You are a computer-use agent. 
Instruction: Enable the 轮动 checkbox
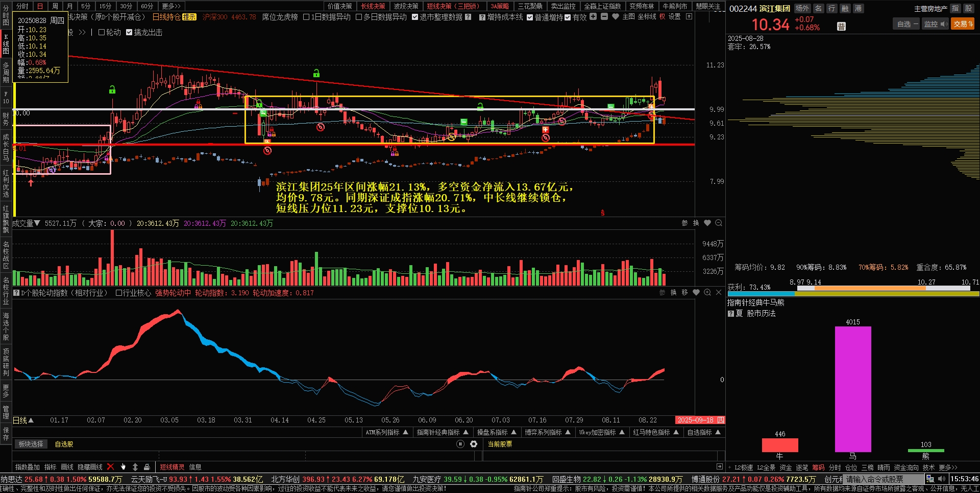[x=102, y=32]
